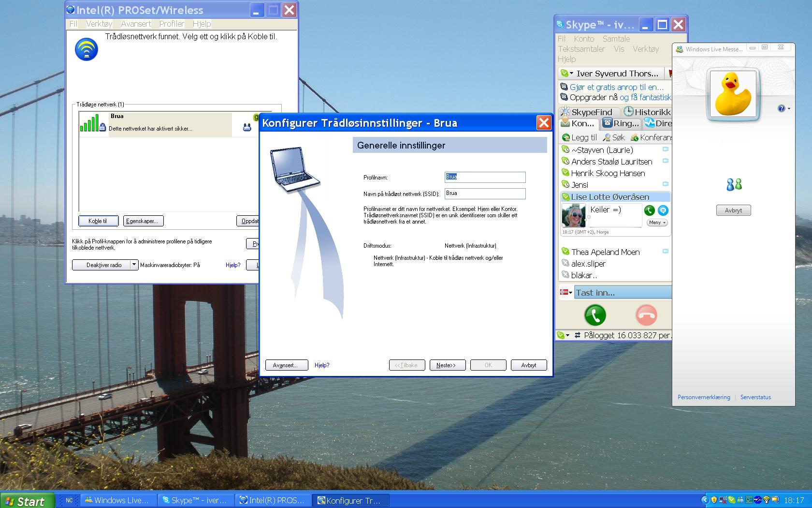Open Personvernerklæring link in Messenger
812x508 pixels.
pyautogui.click(x=704, y=397)
